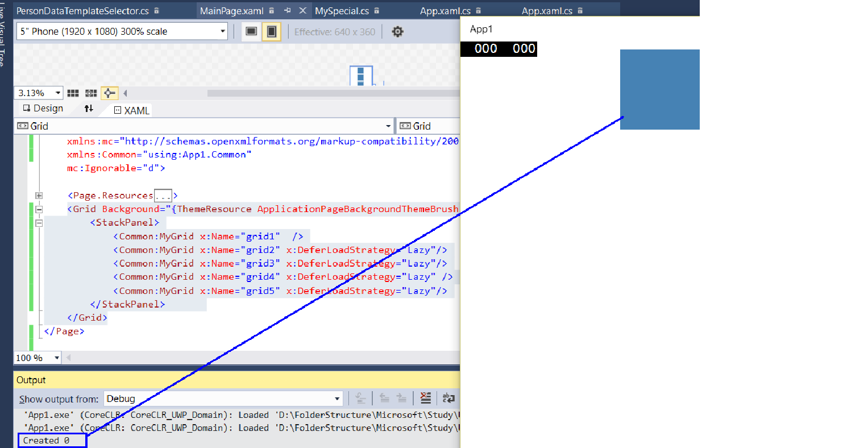Viewport: 868px width, 448px height.
Task: Click go to next message icon
Action: pos(402,398)
